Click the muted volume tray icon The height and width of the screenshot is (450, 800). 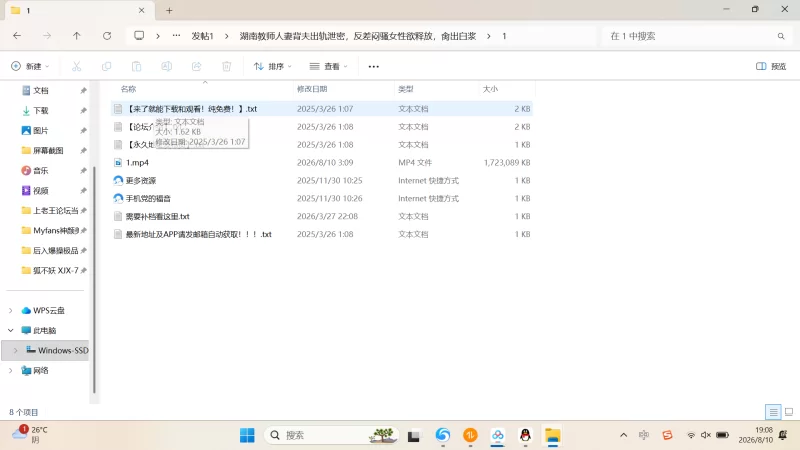(x=706, y=435)
